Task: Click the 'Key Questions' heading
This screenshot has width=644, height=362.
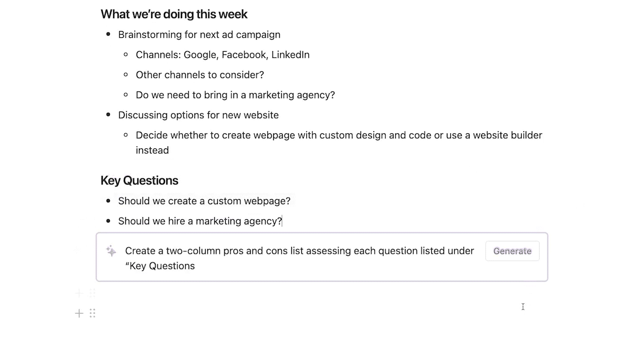Action: (139, 180)
